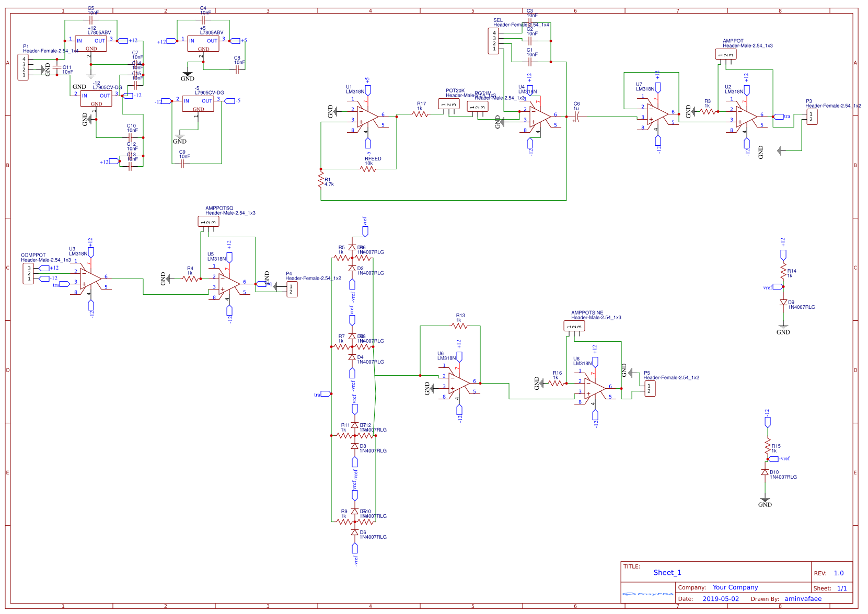868x614 pixels.
Task: Click the Your Company field
Action: pyautogui.click(x=735, y=587)
